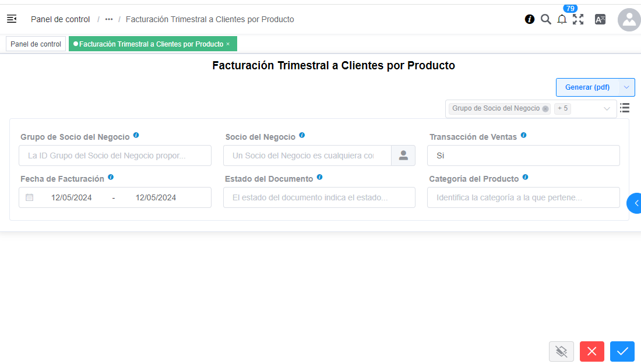The width and height of the screenshot is (641, 364).
Task: Expand the blue chevron panel on the right
Action: tap(636, 203)
